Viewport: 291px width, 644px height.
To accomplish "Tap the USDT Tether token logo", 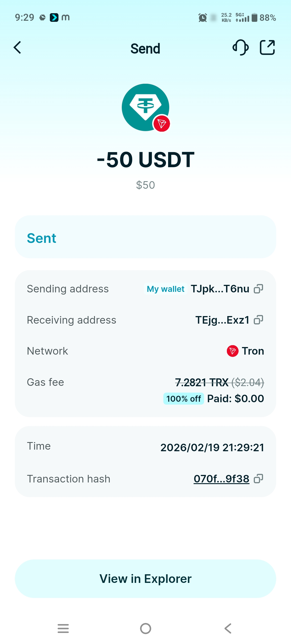I will [x=145, y=107].
